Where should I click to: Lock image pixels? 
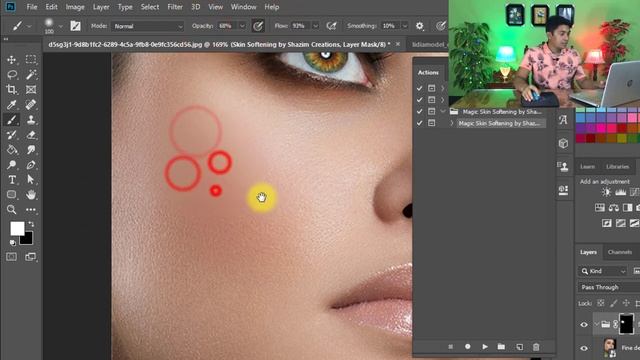click(613, 303)
